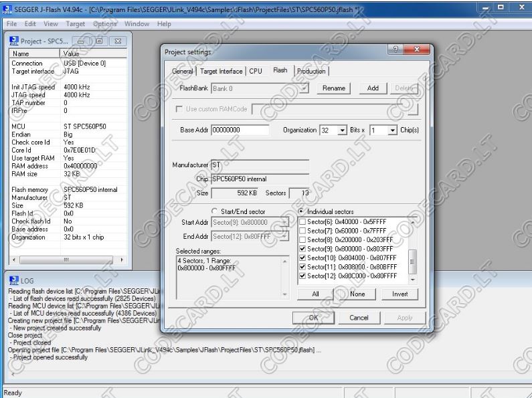This screenshot has height=398, width=532.
Task: Click the Base Addr input field
Action: (x=240, y=130)
